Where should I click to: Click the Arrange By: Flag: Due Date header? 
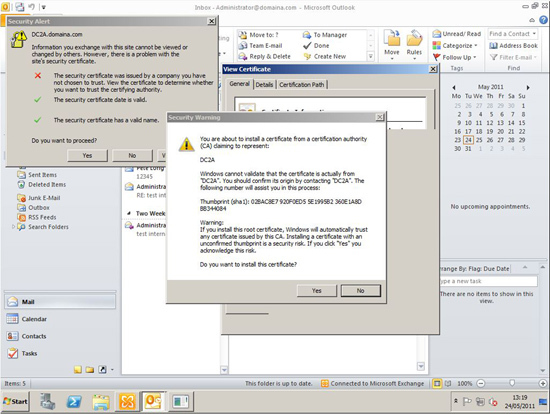click(x=475, y=269)
